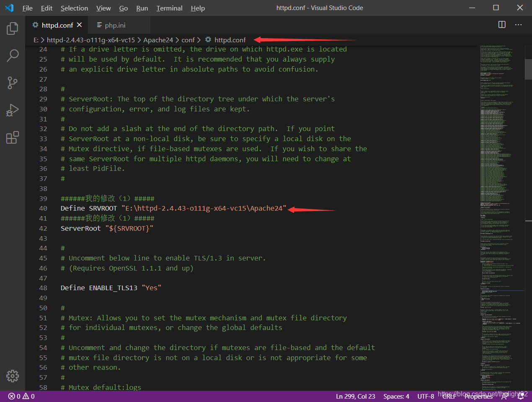The width and height of the screenshot is (532, 402).
Task: Change the end-of-line sequence via CRLF
Action: [x=449, y=396]
